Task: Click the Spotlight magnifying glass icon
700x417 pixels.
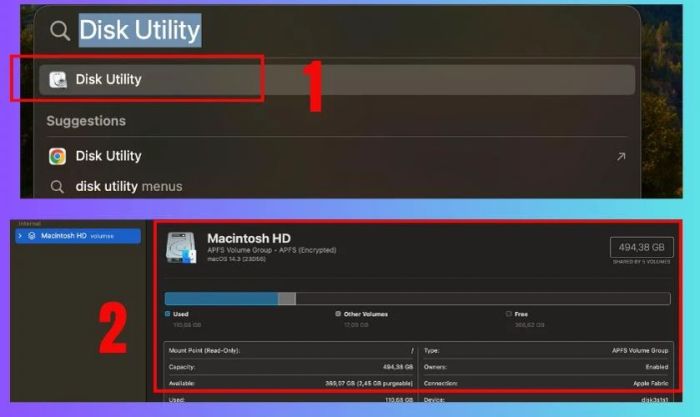Action: click(x=60, y=31)
